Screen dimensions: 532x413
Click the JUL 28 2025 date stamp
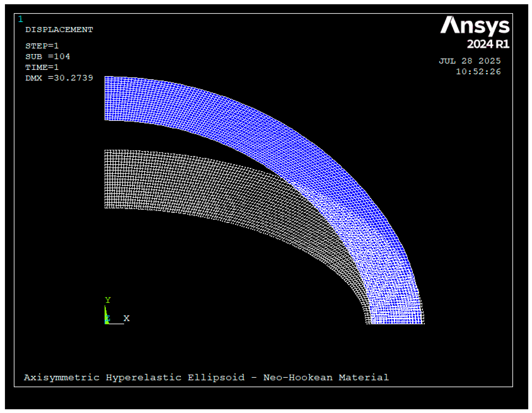pyautogui.click(x=470, y=61)
